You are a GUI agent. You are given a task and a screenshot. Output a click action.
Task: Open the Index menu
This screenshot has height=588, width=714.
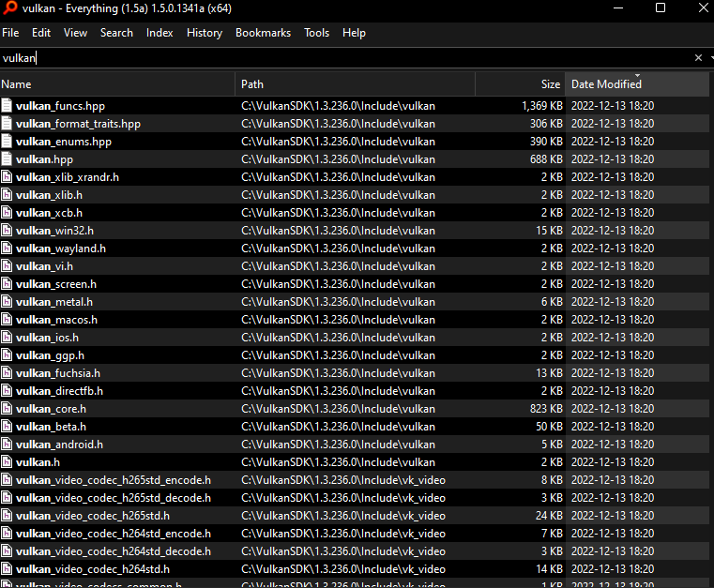point(160,33)
